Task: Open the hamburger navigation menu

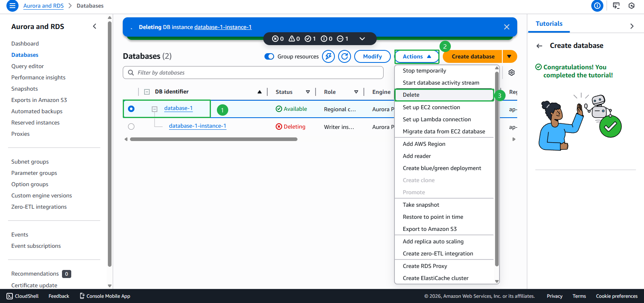Action: click(x=12, y=6)
